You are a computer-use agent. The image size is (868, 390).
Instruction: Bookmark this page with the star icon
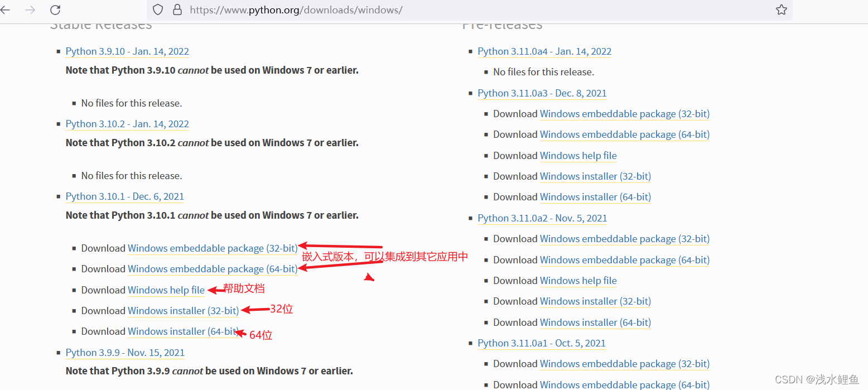coord(782,10)
